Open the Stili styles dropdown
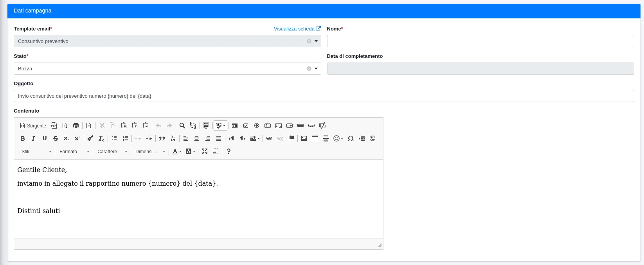This screenshot has width=644, height=265. [36, 151]
